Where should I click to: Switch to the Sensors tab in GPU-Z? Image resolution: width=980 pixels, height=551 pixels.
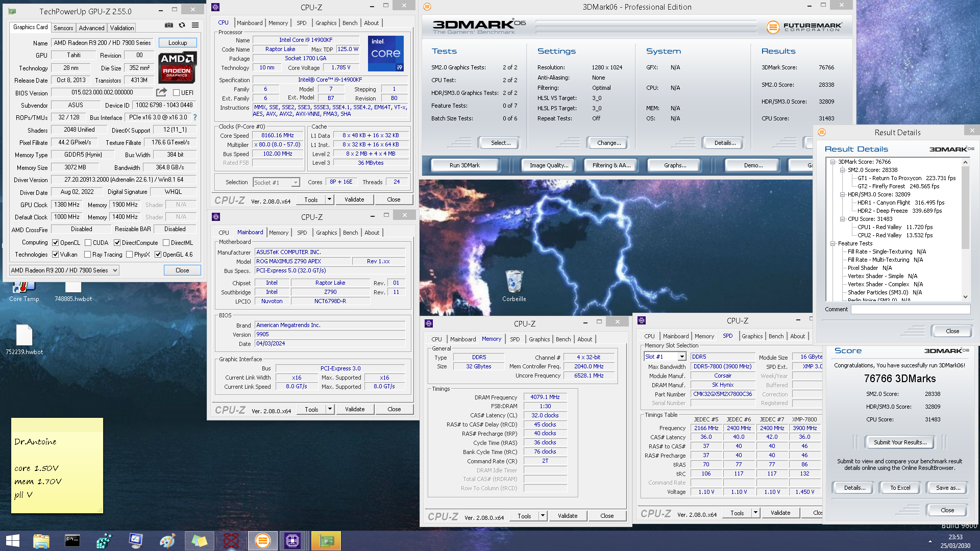point(63,28)
